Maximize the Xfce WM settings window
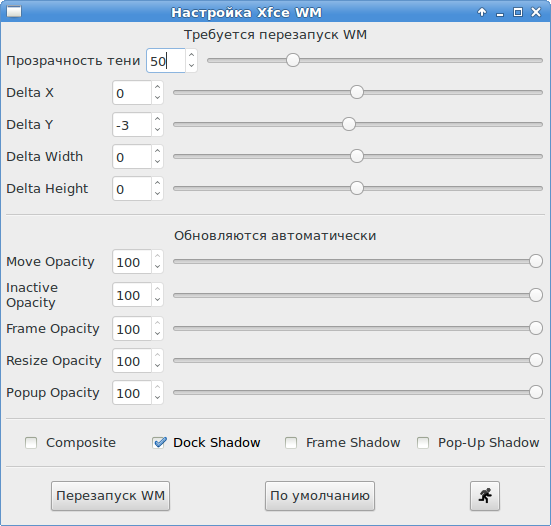Screen dimensions: 551x526 [518, 12]
